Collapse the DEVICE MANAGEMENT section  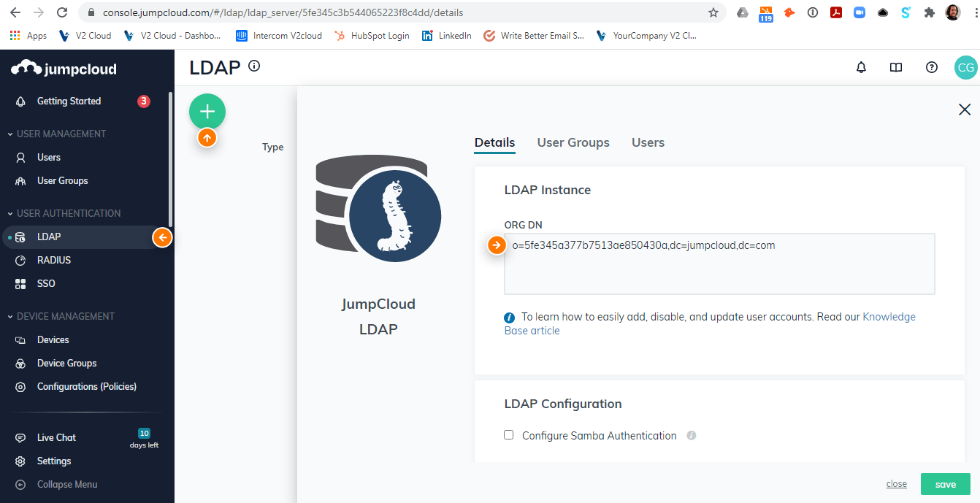[x=61, y=316]
